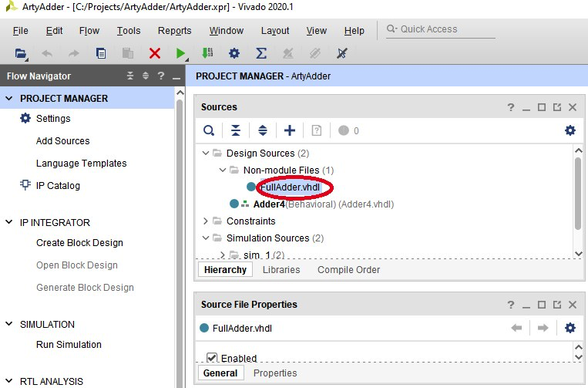The width and height of the screenshot is (588, 388).
Task: Click the Flow Navigator vertical scrollbar
Action: (x=180, y=244)
